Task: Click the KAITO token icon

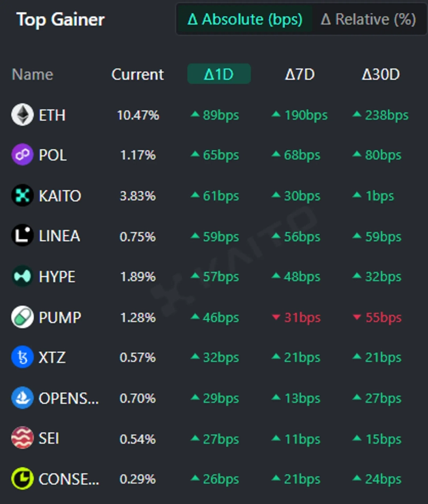Action: pos(22,196)
